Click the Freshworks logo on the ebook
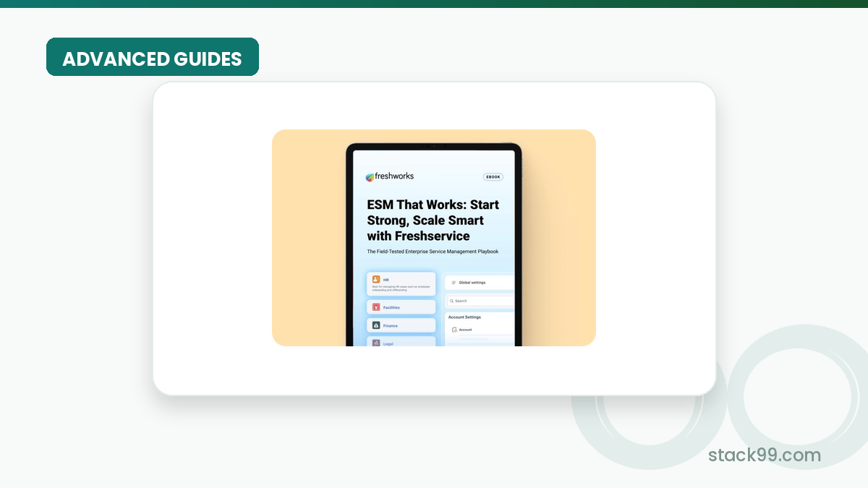 (390, 176)
